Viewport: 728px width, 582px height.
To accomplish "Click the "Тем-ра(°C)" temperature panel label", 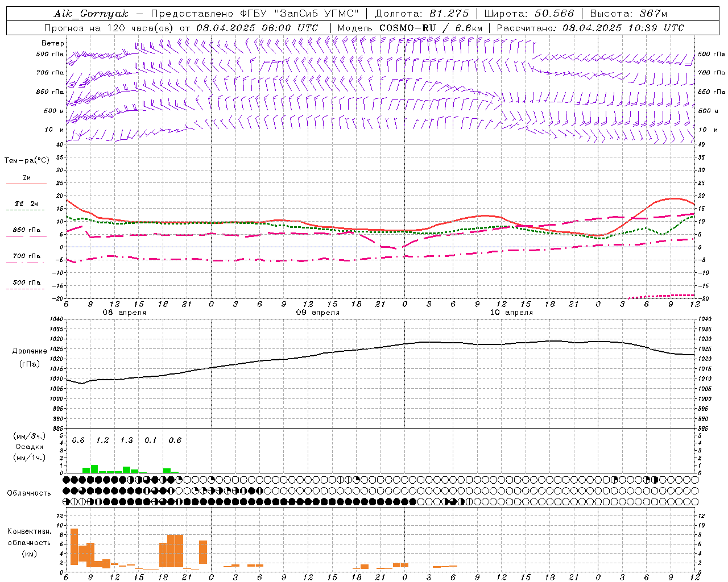I will tap(27, 161).
